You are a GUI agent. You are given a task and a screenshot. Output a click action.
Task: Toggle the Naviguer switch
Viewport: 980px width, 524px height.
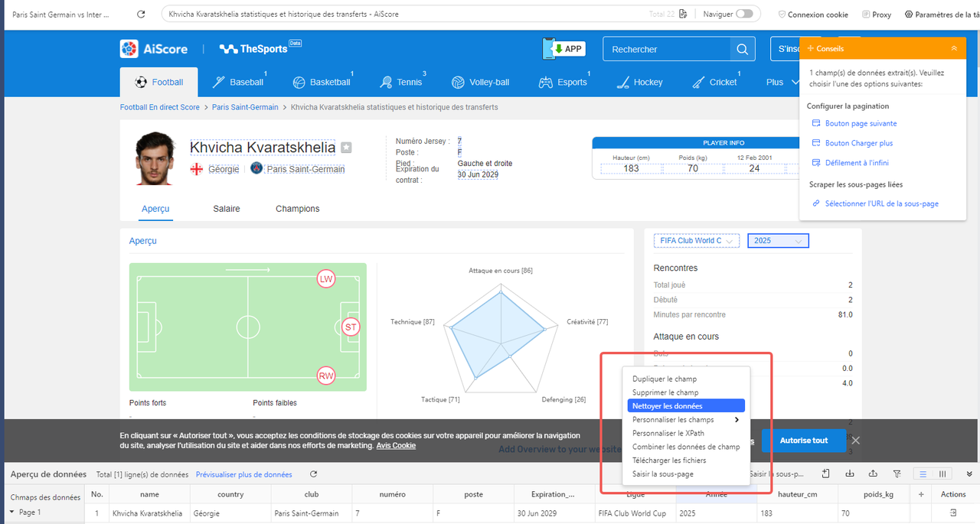(x=744, y=14)
